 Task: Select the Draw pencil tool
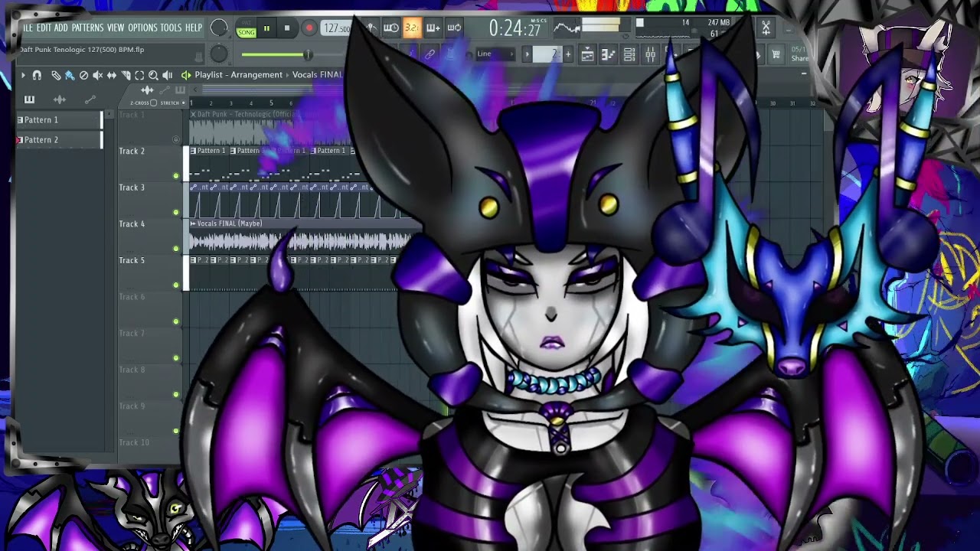[56, 75]
